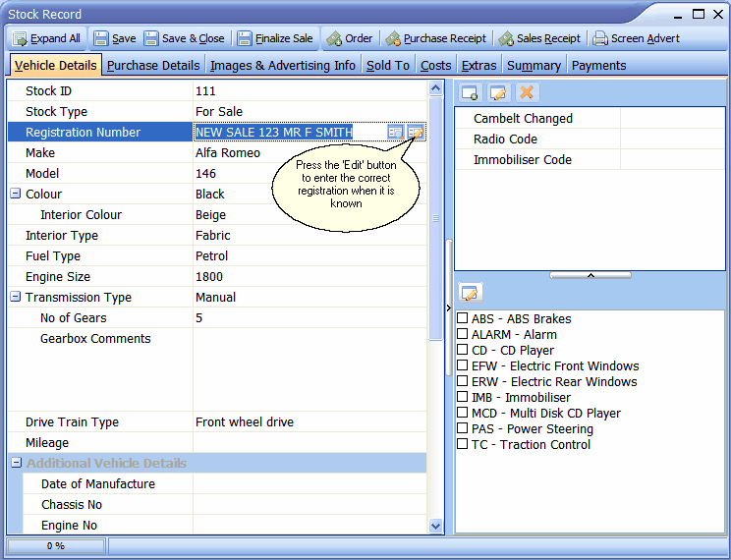Image resolution: width=731 pixels, height=560 pixels.
Task: Go to the Costs tab
Action: (x=435, y=65)
